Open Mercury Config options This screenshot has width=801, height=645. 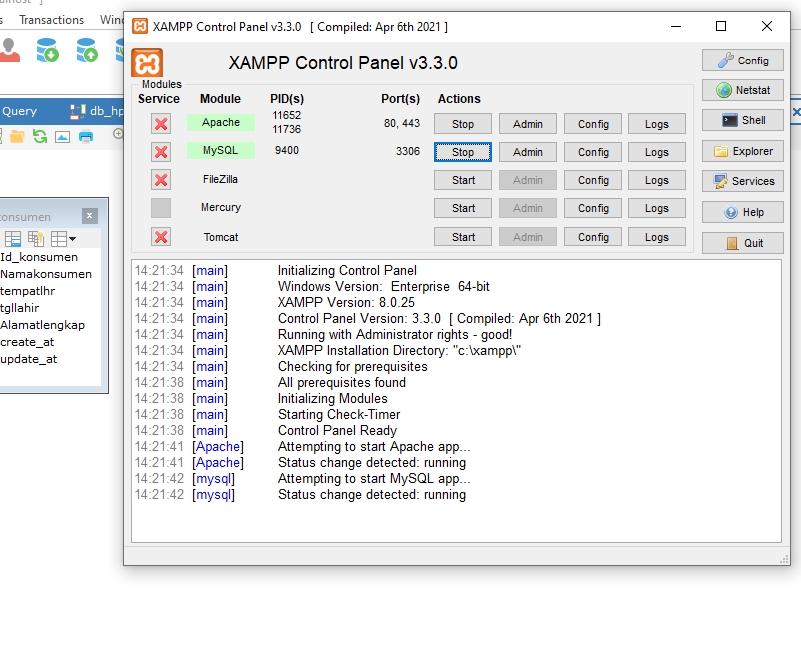click(593, 208)
